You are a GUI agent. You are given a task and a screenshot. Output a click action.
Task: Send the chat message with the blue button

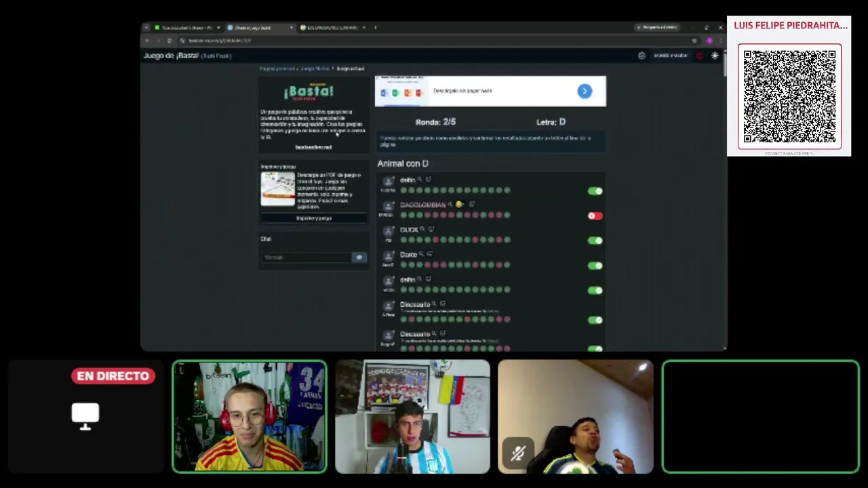pyautogui.click(x=359, y=258)
